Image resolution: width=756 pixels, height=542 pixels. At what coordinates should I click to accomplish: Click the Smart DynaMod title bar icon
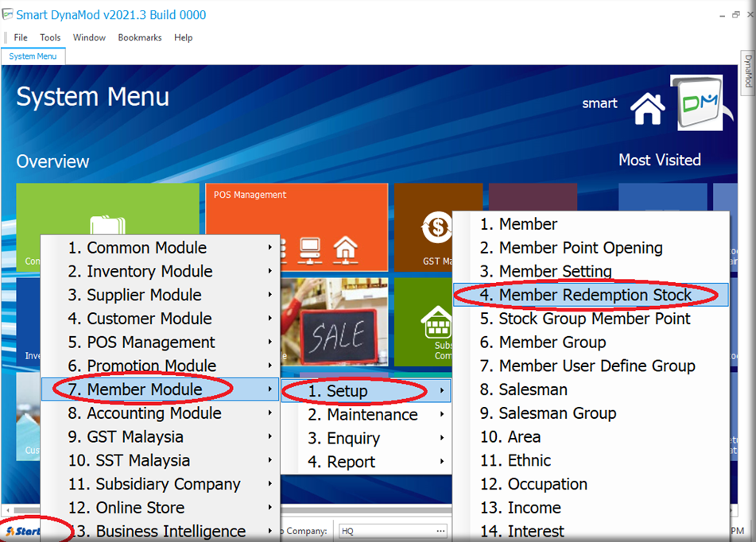click(x=8, y=14)
